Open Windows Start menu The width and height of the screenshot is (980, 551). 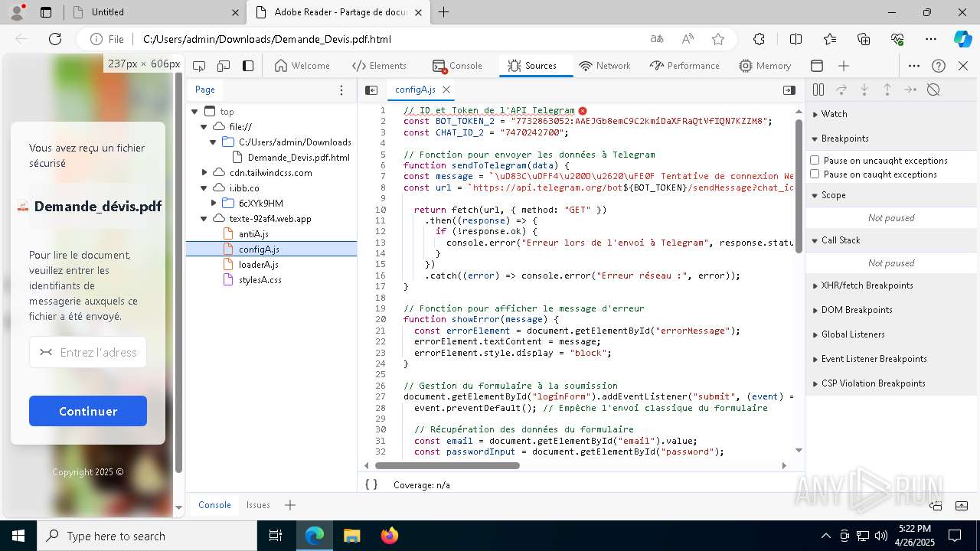tap(18, 536)
